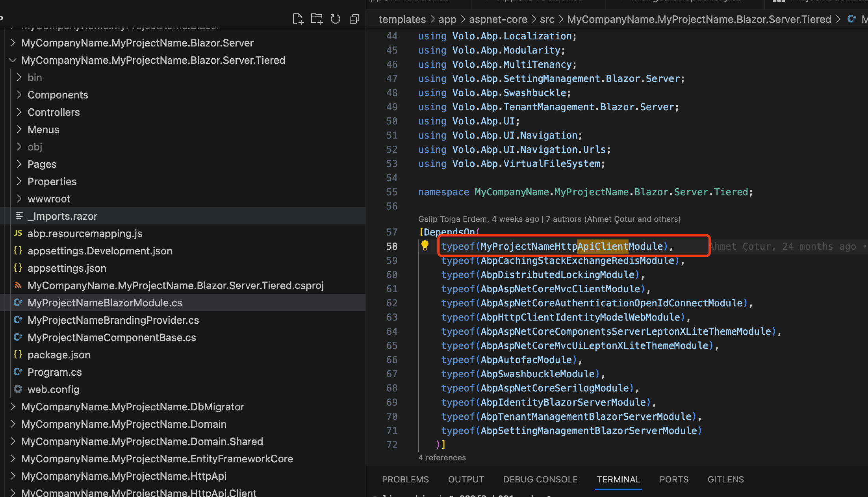Click the RSS-style icon of the csproj file
Image resolution: width=868 pixels, height=497 pixels.
point(18,285)
